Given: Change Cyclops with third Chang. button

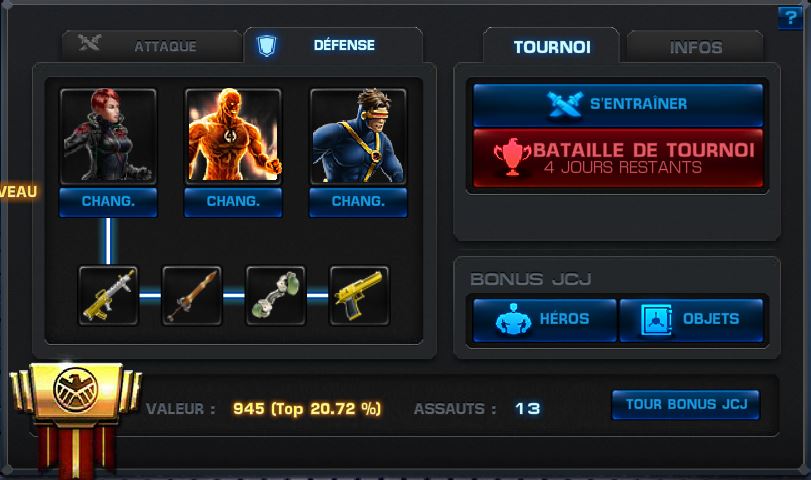Looking at the screenshot, I should 358,202.
